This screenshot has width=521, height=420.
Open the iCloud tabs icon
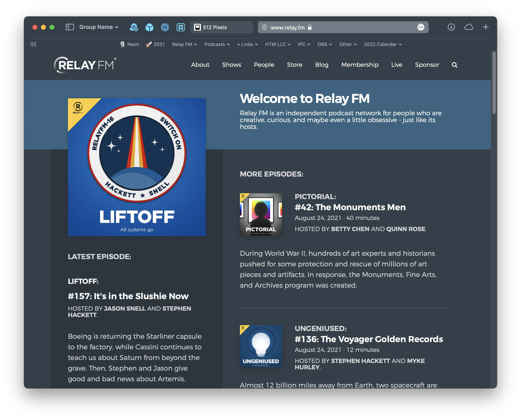pyautogui.click(x=468, y=27)
